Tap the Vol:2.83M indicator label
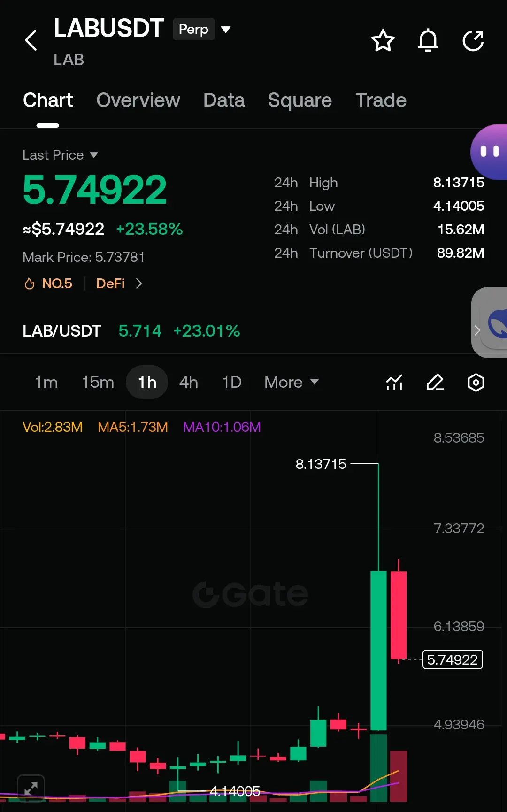Viewport: 507px width, 812px height. point(53,427)
